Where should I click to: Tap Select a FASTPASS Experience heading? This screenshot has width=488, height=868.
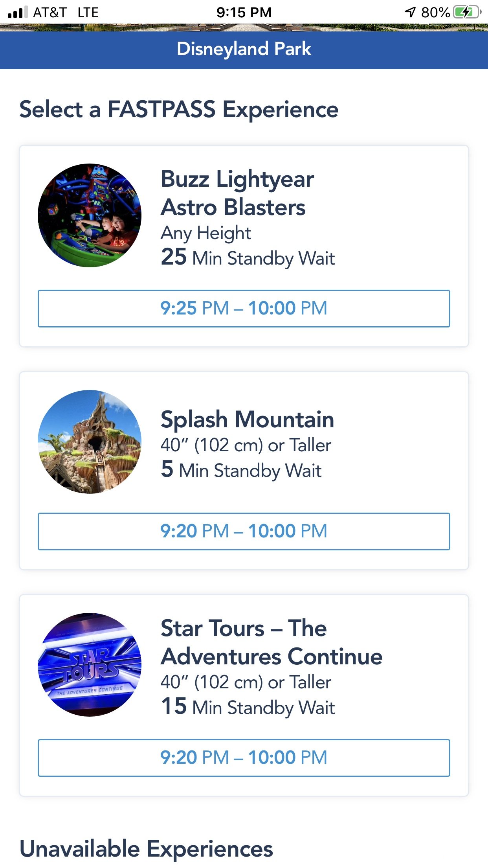(x=179, y=110)
